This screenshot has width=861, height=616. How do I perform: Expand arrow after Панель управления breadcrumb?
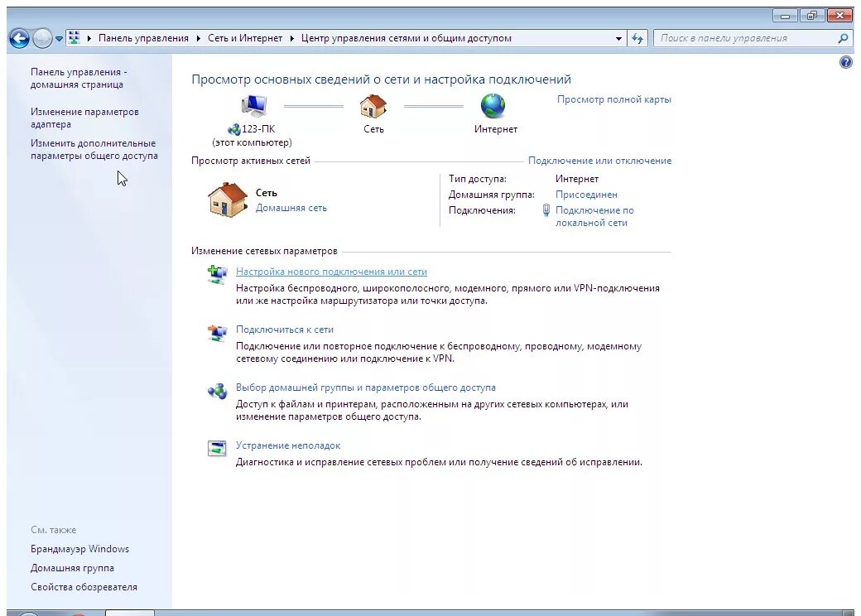(198, 38)
